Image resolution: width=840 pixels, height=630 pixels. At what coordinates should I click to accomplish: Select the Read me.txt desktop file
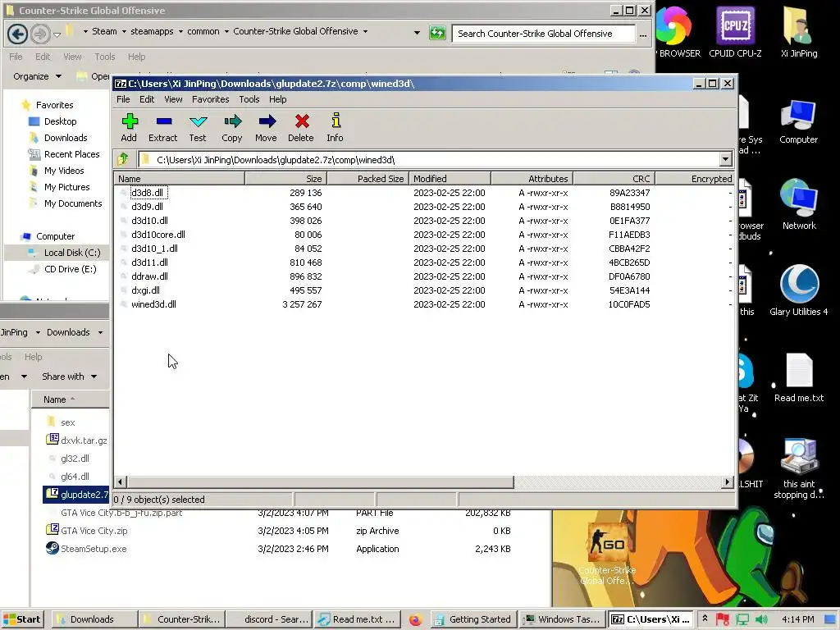pyautogui.click(x=799, y=377)
